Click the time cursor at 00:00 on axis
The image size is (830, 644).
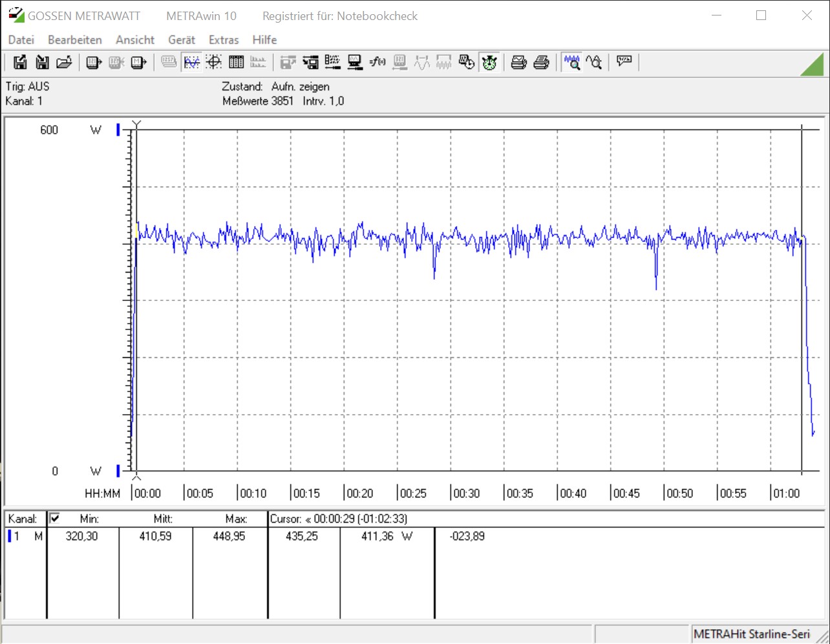click(136, 479)
